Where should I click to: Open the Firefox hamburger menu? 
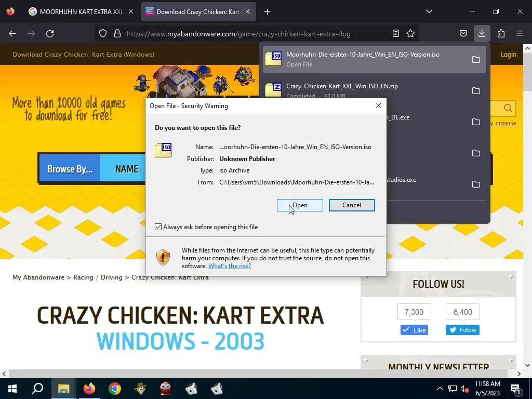point(520,33)
